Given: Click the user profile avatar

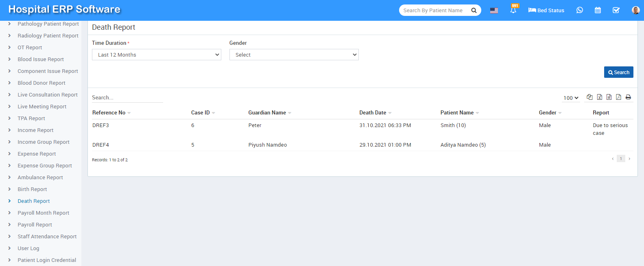Looking at the screenshot, I should point(635,10).
